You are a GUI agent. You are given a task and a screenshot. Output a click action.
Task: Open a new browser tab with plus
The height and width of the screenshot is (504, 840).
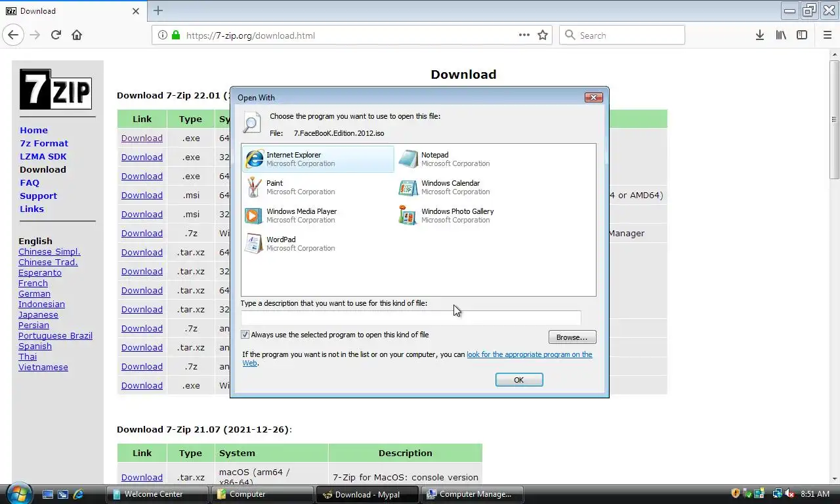click(158, 10)
